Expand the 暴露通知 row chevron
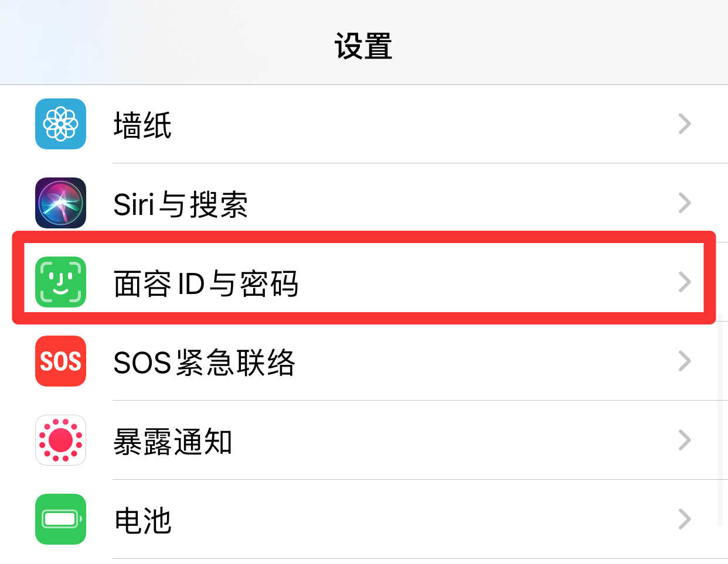 click(685, 440)
